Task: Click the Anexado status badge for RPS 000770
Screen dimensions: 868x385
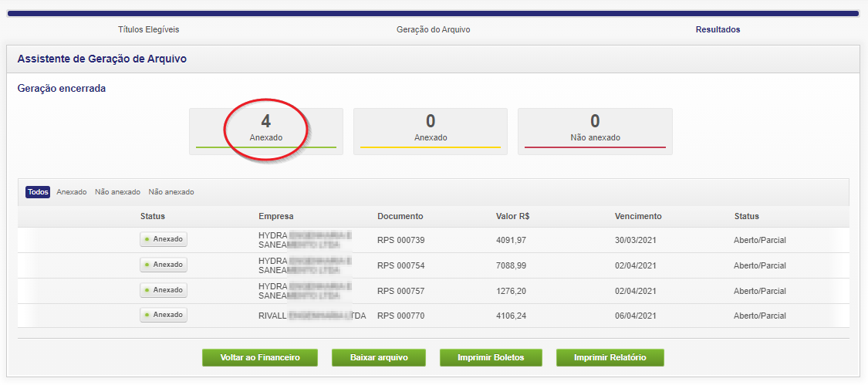Action: click(164, 315)
